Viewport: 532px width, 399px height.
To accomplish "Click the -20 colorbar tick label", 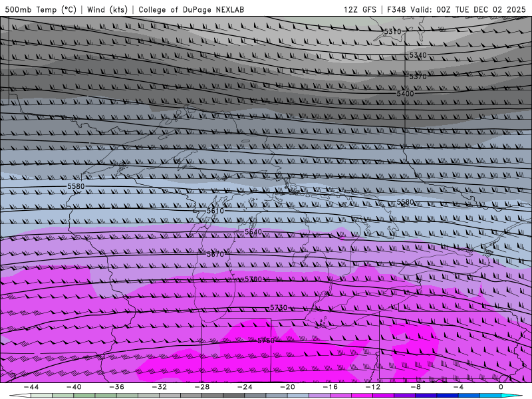I will pos(287,387).
